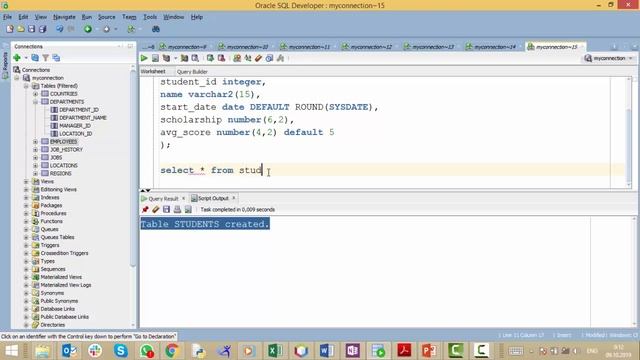
Task: Click the red pin icon in Script Output
Action: tap(145, 209)
